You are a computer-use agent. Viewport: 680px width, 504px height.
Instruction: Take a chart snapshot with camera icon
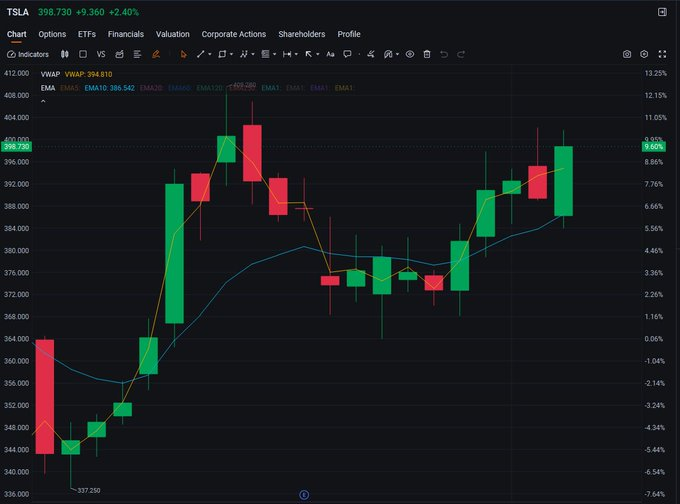tap(627, 54)
